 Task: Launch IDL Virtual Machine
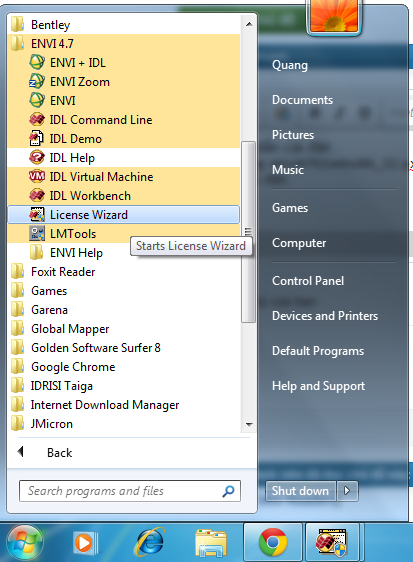123,177
